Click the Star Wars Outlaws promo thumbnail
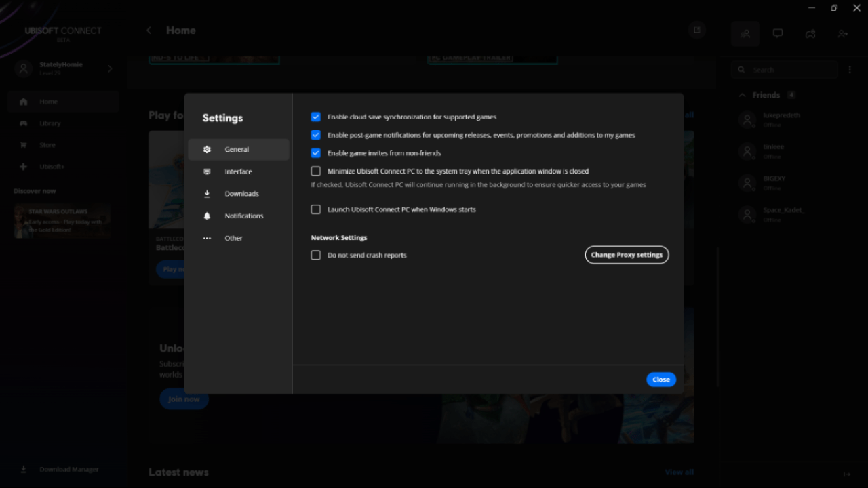 point(62,221)
